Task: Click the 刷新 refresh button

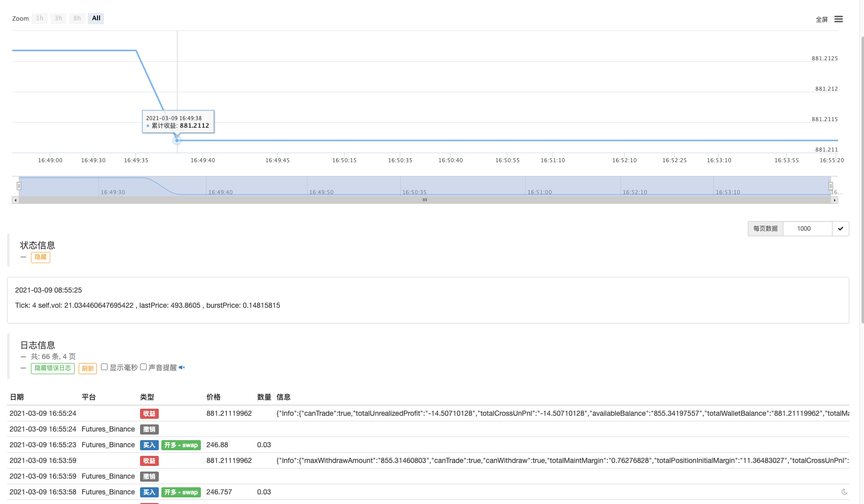Action: click(88, 369)
